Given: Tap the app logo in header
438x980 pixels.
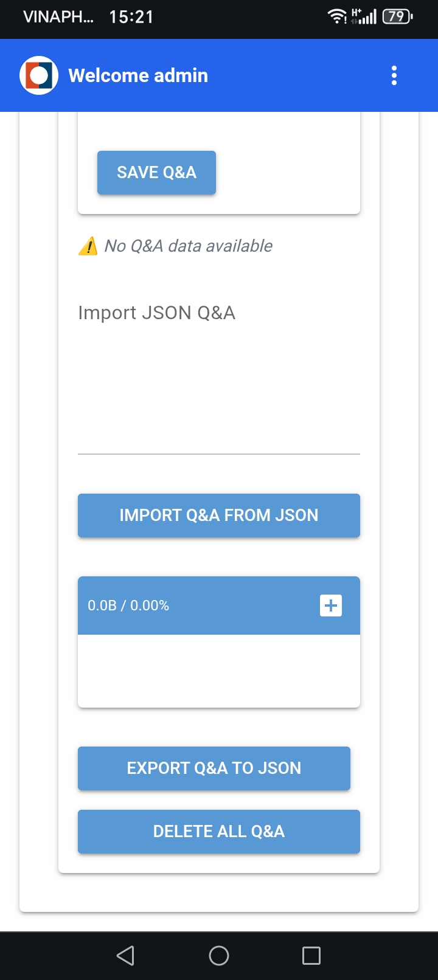Looking at the screenshot, I should coord(39,75).
